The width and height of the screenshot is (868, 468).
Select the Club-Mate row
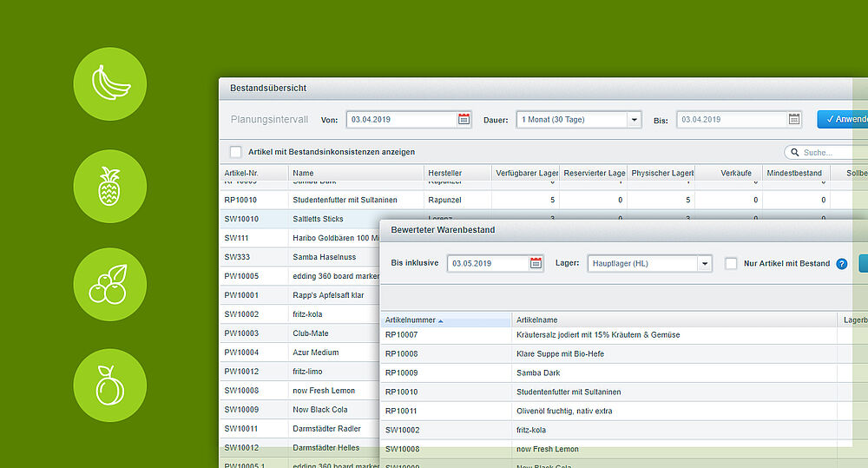[x=300, y=333]
